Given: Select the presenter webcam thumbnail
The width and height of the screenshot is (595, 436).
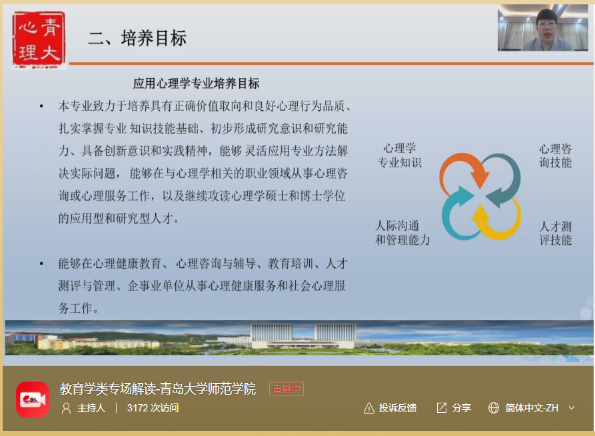Looking at the screenshot, I should [543, 28].
